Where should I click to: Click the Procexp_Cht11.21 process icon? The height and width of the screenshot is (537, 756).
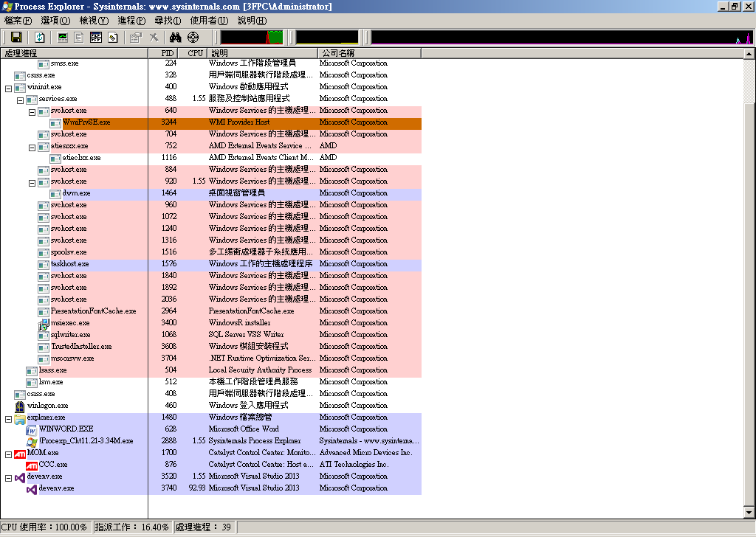32,441
